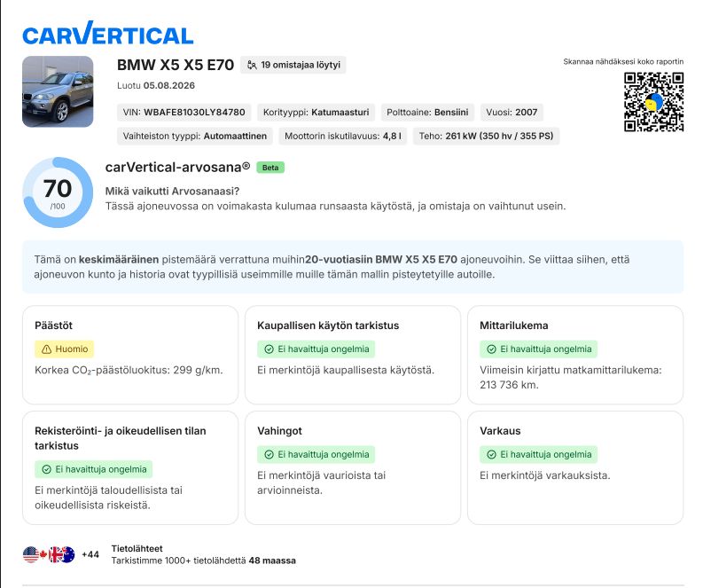This screenshot has width=703, height=588.
Task: Click the Korkea CO₂-päästöluokitus 299 g/km text
Action: click(x=129, y=370)
